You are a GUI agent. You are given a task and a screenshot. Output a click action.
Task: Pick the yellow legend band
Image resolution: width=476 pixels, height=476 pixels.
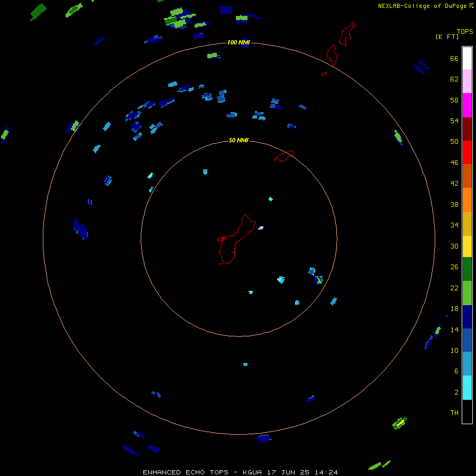click(467, 246)
